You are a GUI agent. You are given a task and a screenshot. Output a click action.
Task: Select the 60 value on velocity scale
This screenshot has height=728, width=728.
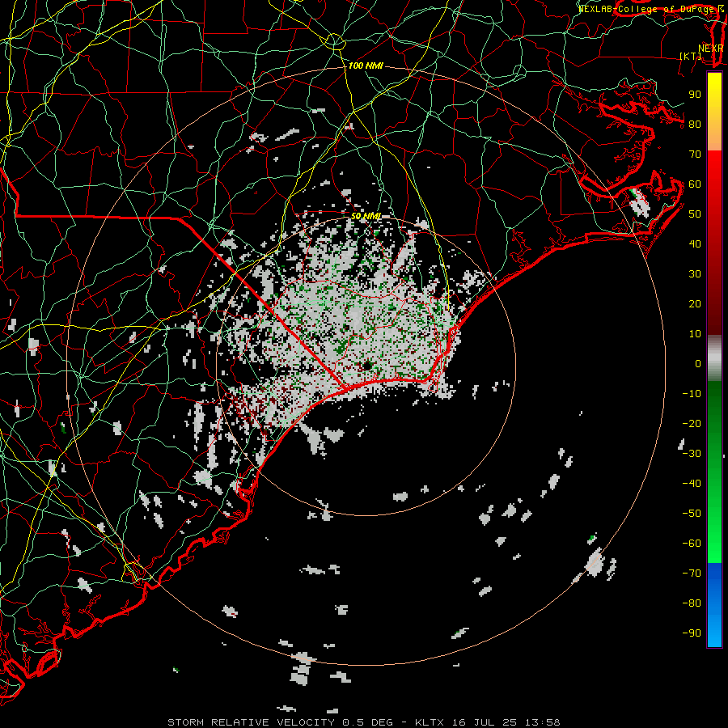695,184
